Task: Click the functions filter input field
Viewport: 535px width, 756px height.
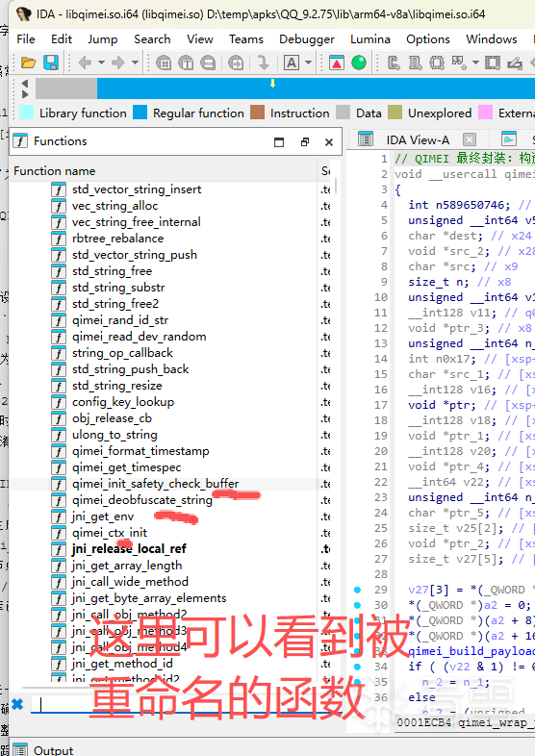Action: 184,704
